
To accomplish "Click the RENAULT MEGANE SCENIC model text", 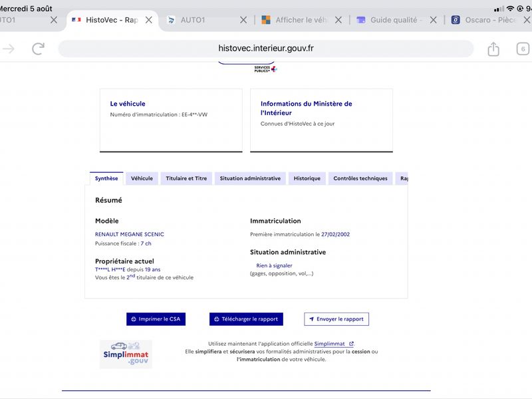I will point(130,235).
